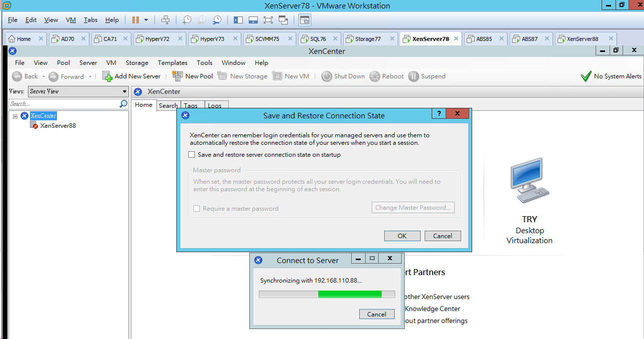
Task: Click the console view icon in VMware toolbar
Action: [x=305, y=20]
